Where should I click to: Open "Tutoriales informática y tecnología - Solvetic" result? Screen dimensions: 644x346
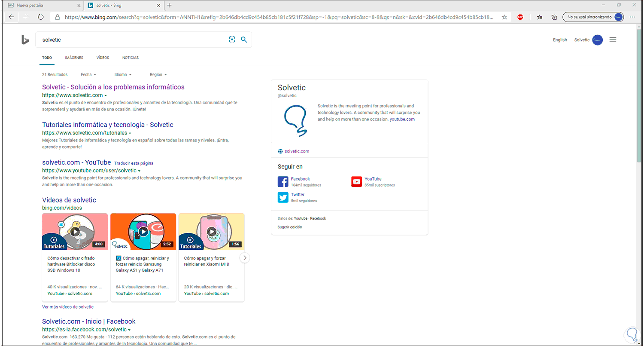tap(108, 125)
